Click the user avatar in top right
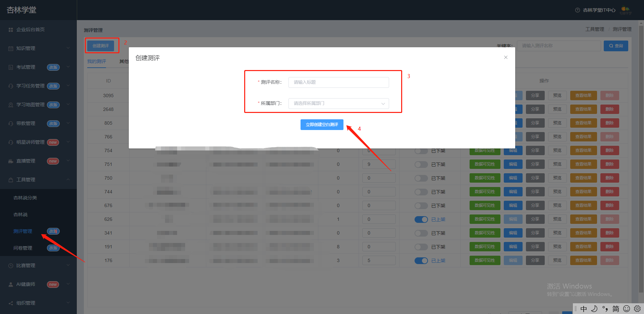Viewport: 644px width, 314px height. tap(626, 10)
